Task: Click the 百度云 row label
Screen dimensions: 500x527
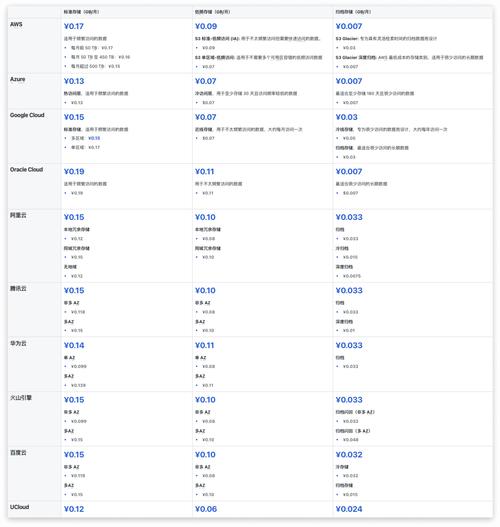Action: point(18,453)
